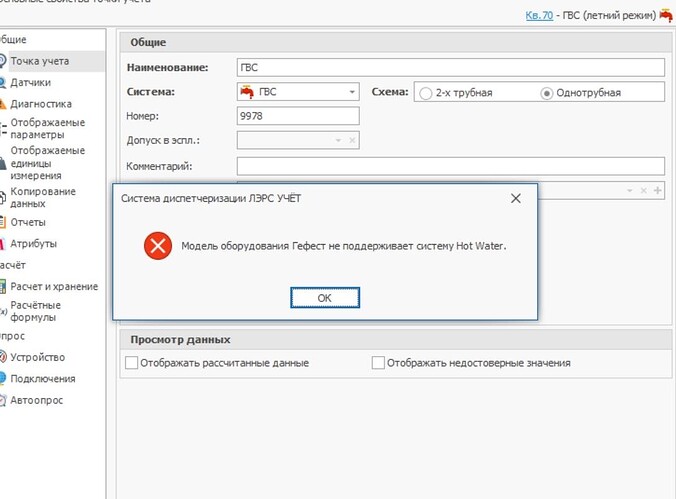The width and height of the screenshot is (676, 499).
Task: Click into the Наименование field
Action: click(x=451, y=67)
